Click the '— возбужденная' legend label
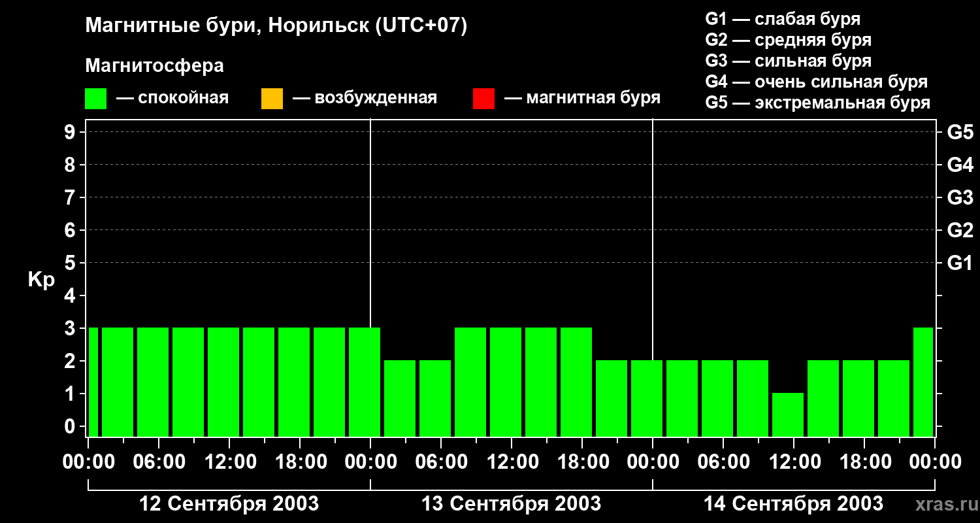 tap(365, 98)
